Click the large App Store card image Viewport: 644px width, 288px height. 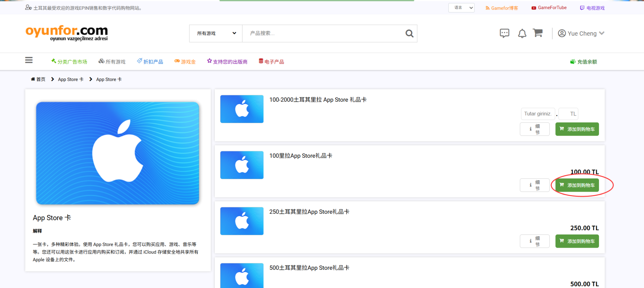click(x=118, y=153)
